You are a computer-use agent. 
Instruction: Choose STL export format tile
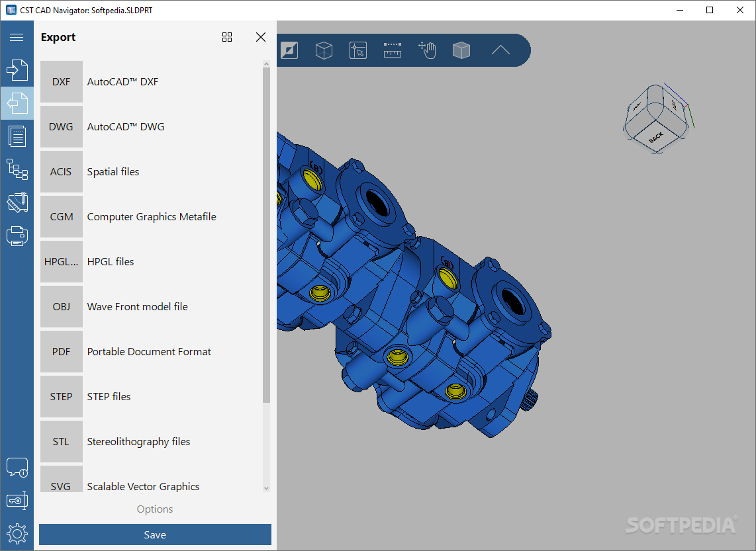click(61, 442)
